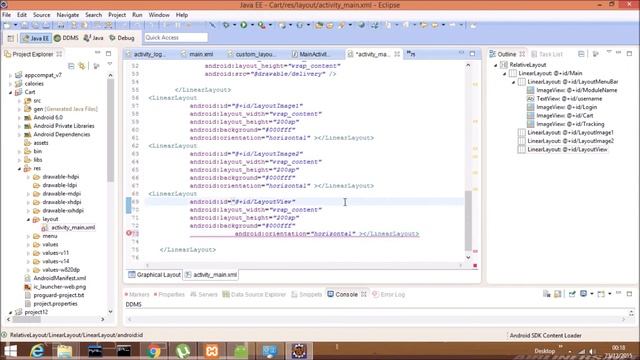
Task: Select ImageView @+id/Cart in Outline
Action: pos(564,116)
